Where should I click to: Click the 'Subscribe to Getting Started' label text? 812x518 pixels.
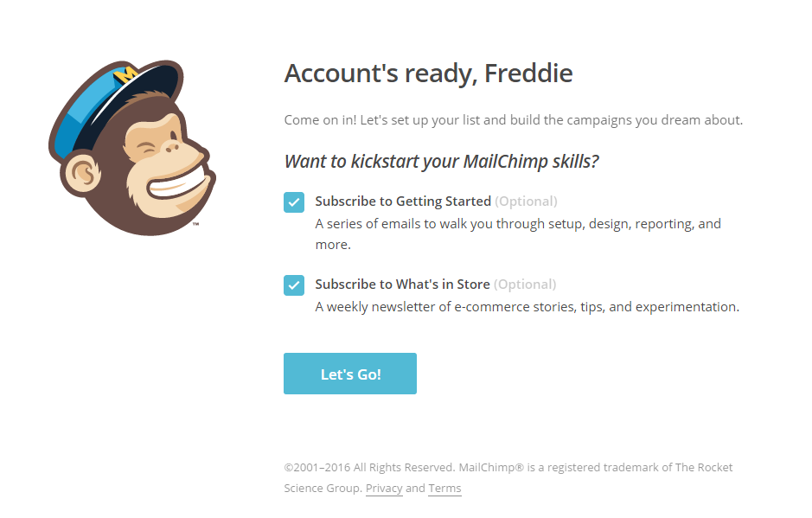[403, 201]
